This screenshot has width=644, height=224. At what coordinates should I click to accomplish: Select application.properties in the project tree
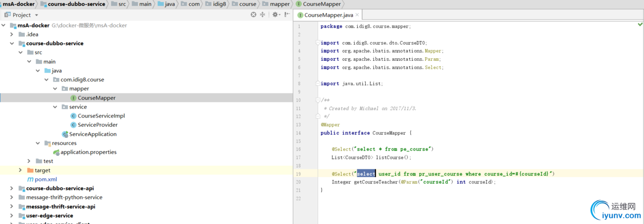(x=88, y=152)
